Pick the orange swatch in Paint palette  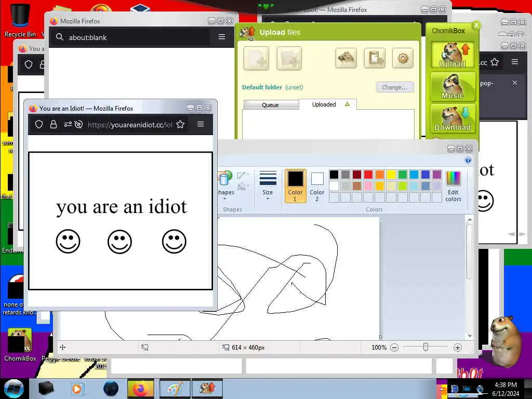click(x=380, y=175)
